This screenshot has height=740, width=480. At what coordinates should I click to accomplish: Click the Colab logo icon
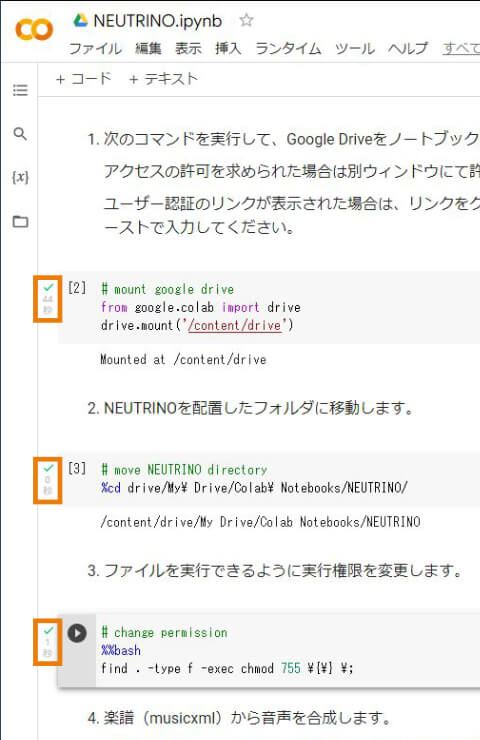coord(34,30)
